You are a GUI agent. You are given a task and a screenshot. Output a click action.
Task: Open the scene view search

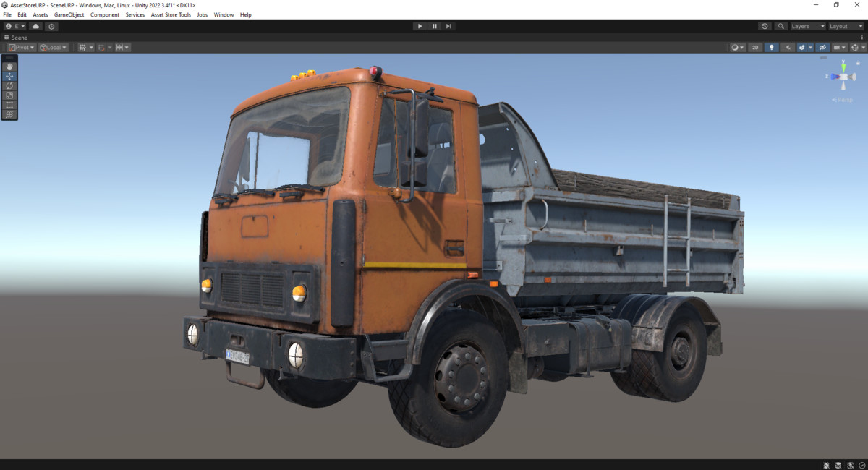780,26
